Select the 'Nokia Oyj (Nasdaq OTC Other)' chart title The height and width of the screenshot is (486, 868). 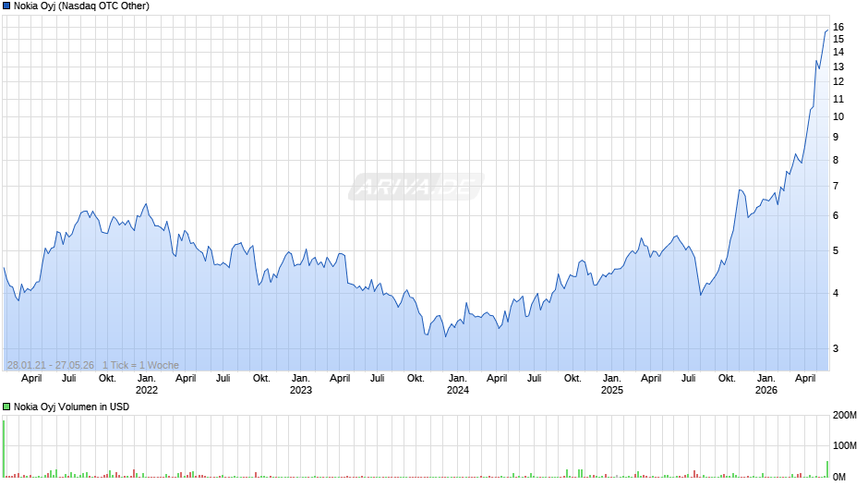(x=81, y=6)
